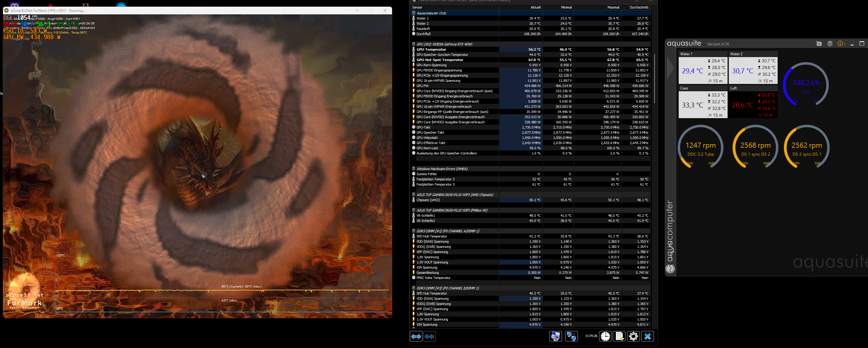The width and height of the screenshot is (868, 348).
Task: Close sensors with blue X button
Action: tap(647, 336)
